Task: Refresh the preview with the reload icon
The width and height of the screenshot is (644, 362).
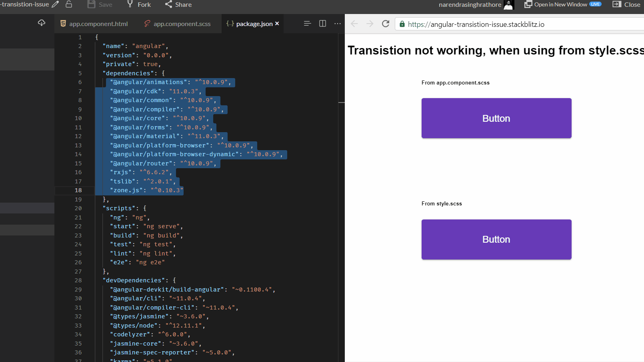Action: (385, 24)
